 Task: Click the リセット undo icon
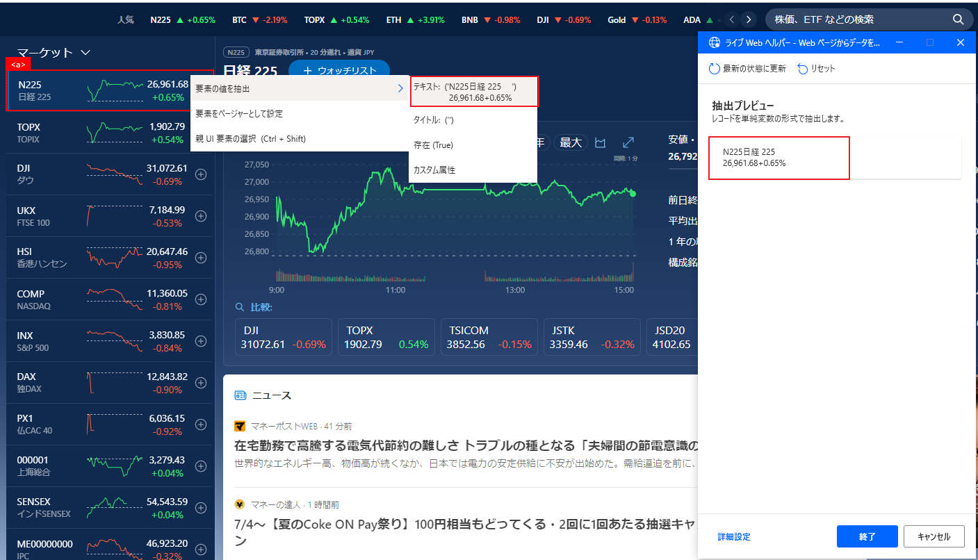tap(803, 69)
